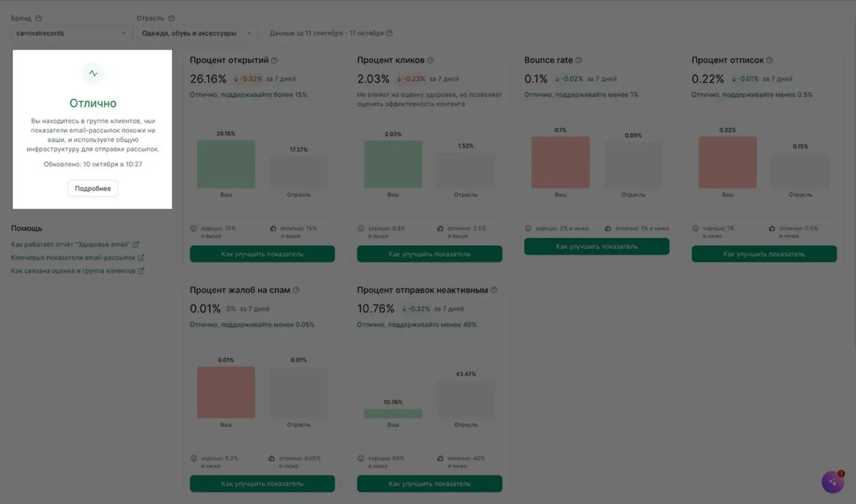Click the help icon beside Bounce rate
The image size is (856, 504).
pos(579,60)
